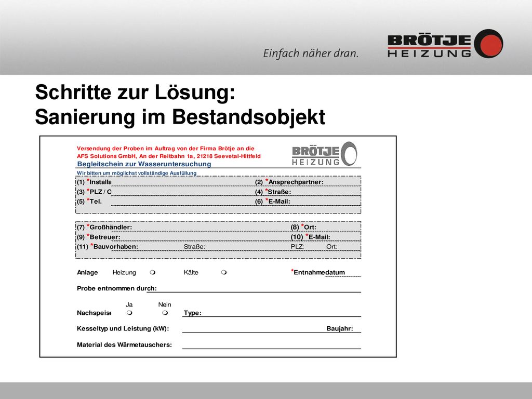The height and width of the screenshot is (399, 532).
Task: Click the field (1) Installateur input line
Action: (x=182, y=182)
